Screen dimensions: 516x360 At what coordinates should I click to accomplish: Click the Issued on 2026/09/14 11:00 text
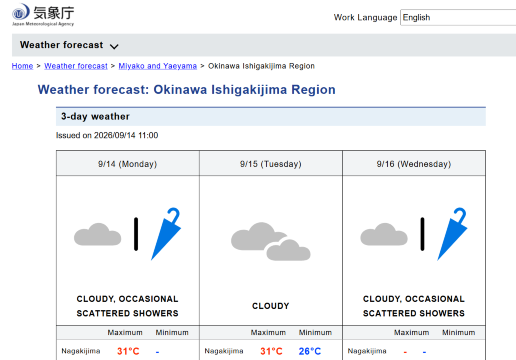click(107, 135)
